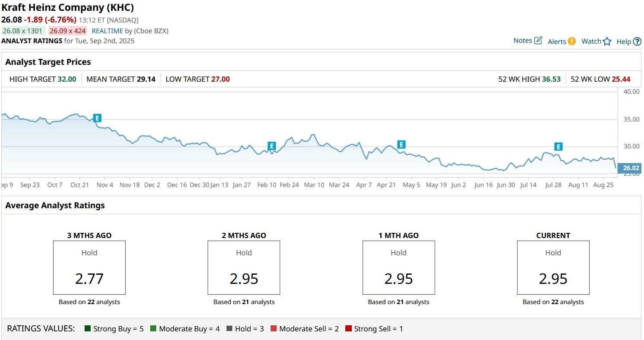Open the Help question mark icon
Screen dimensions: 644x340
tap(637, 42)
